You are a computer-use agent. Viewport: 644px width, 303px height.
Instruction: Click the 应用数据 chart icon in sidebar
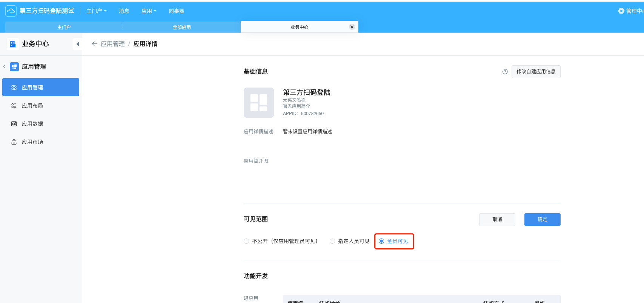click(x=14, y=124)
